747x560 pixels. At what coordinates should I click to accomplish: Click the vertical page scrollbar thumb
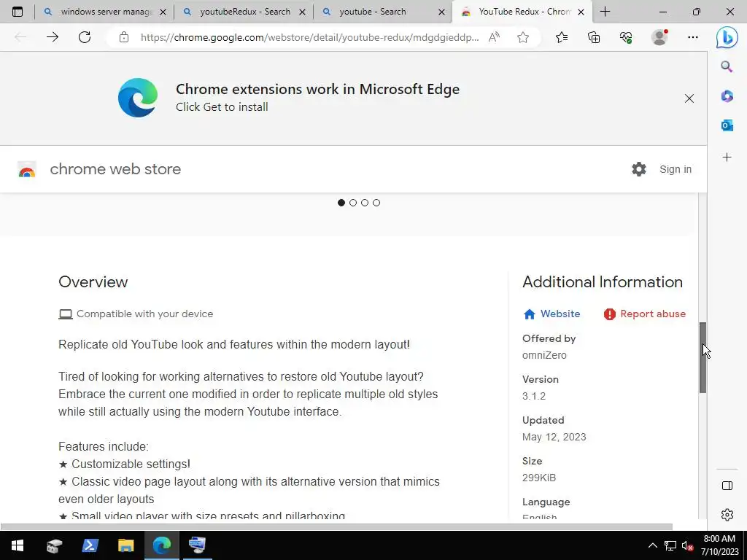[x=703, y=357]
